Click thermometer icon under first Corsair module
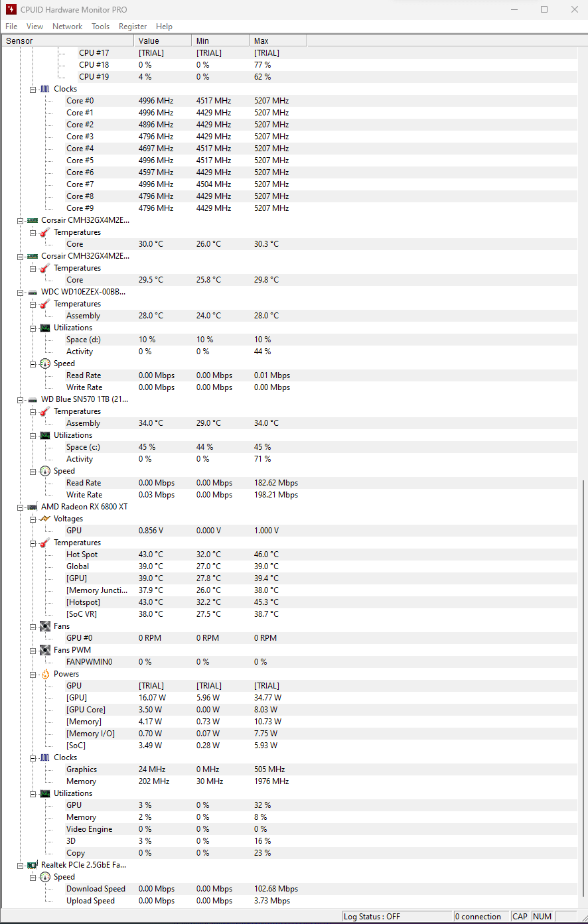Screen dimensions: 588x924 point(44,232)
